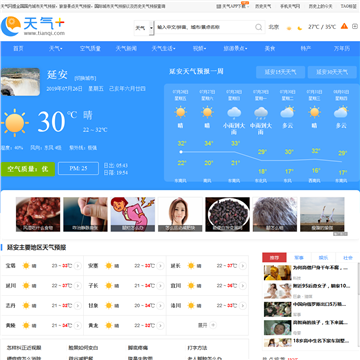Open the beach yoga thumbnail

tap(322, 214)
